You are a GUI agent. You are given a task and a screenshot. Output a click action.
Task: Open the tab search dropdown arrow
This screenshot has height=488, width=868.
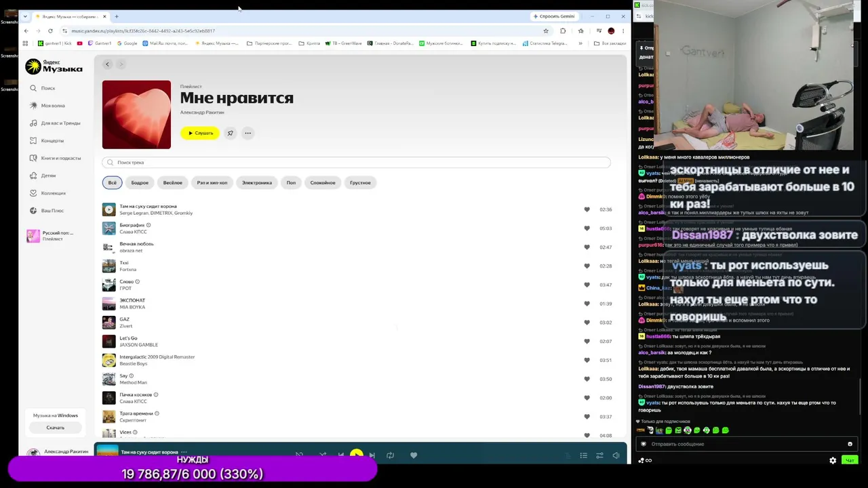click(25, 16)
